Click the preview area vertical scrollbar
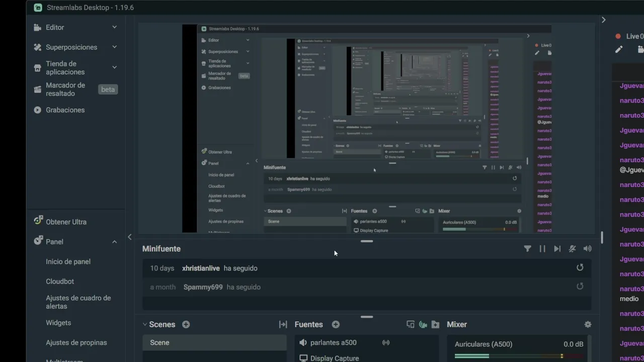Image resolution: width=644 pixels, height=362 pixels. tap(602, 238)
